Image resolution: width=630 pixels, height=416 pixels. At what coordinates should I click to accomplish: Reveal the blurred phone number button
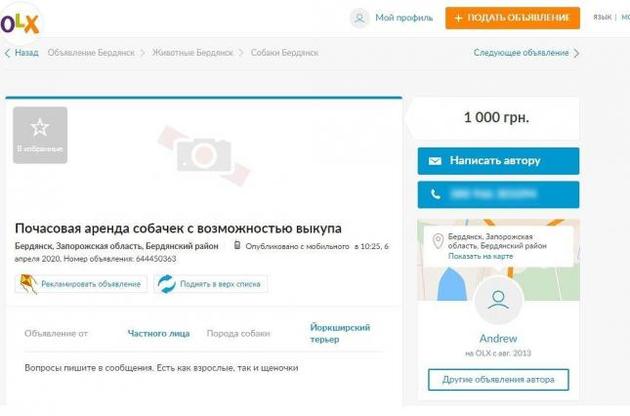498,195
